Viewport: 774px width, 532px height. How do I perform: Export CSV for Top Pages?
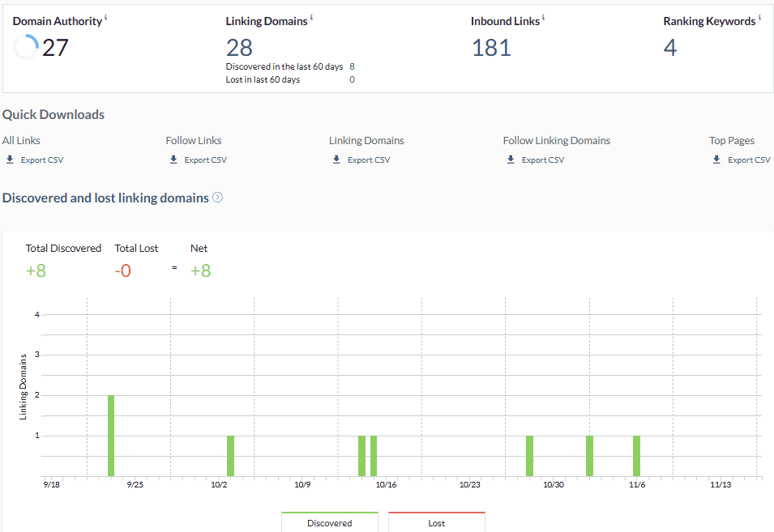749,160
